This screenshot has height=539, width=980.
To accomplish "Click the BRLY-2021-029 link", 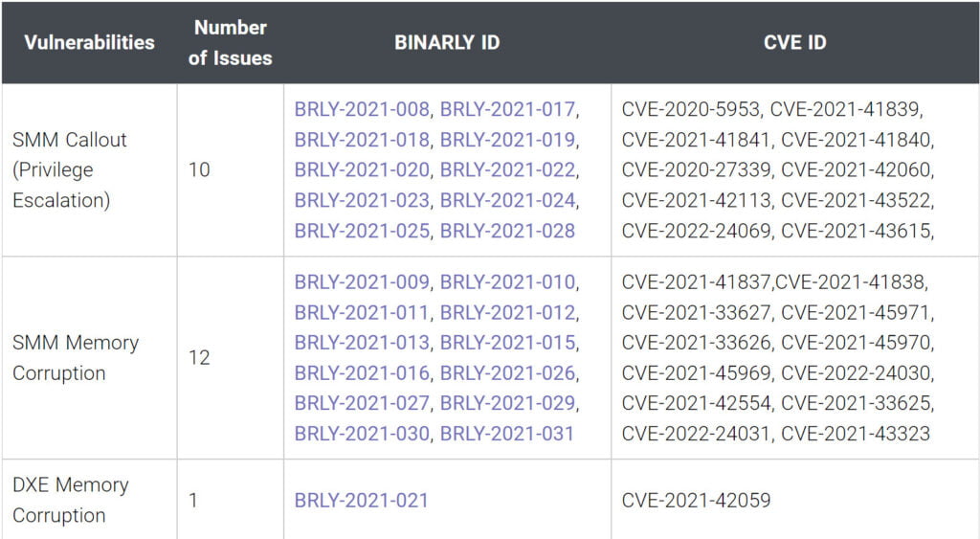I will coord(507,403).
